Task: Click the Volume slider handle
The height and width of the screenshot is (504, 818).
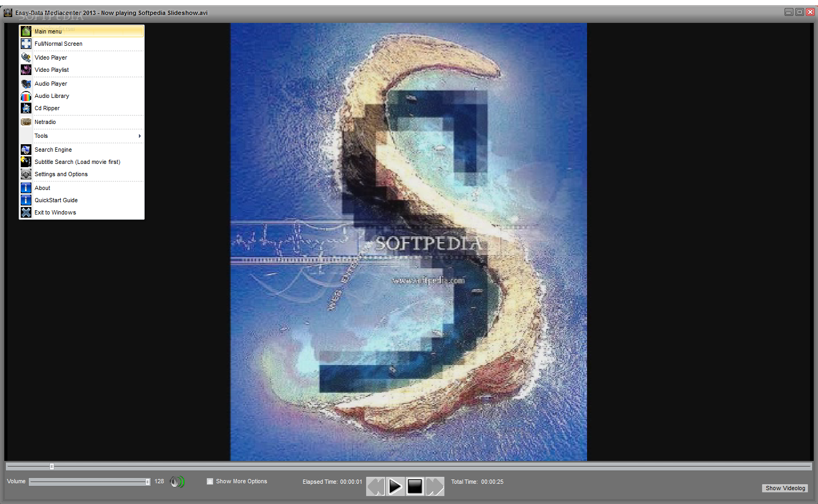Action: 147,482
